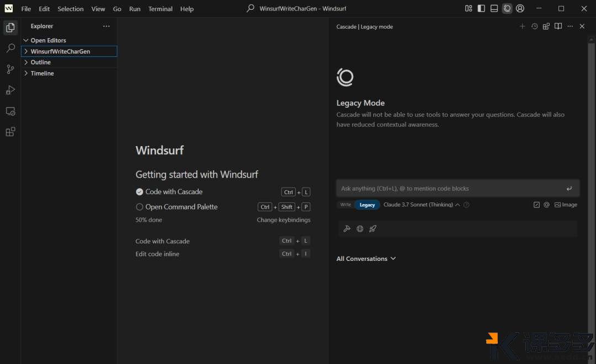This screenshot has height=364, width=596.
Task: Click the '50% done' progress text
Action: tap(148, 220)
